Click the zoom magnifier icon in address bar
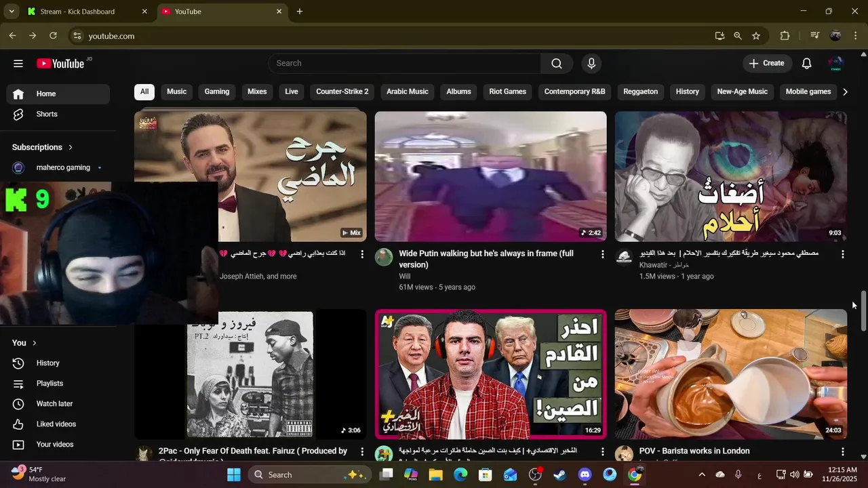The image size is (868, 488). click(738, 36)
